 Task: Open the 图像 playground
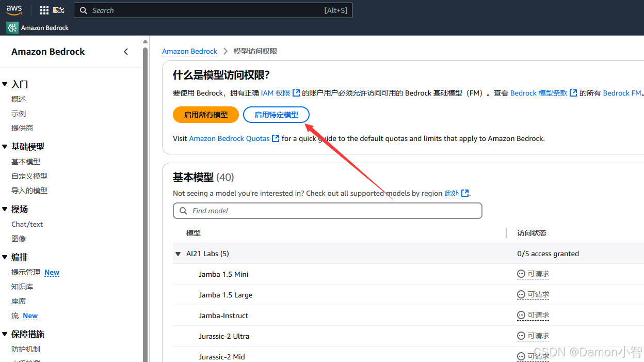tap(19, 239)
